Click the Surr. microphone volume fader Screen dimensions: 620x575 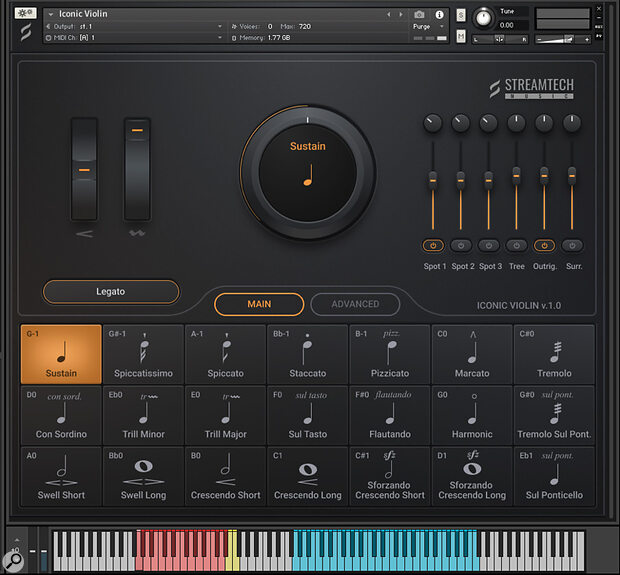[x=572, y=176]
